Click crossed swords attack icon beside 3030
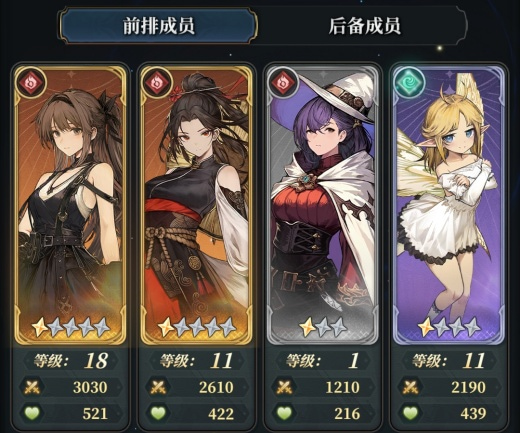Image resolution: width=520 pixels, height=433 pixels. [x=32, y=387]
